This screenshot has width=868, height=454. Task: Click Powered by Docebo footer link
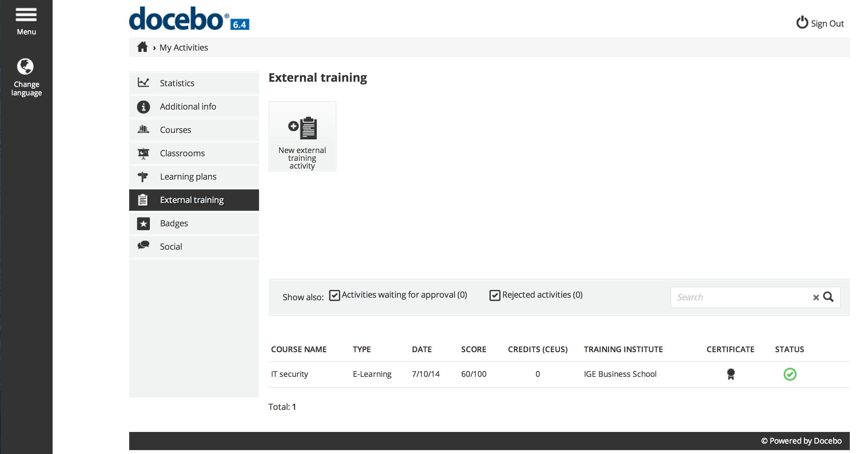801,441
